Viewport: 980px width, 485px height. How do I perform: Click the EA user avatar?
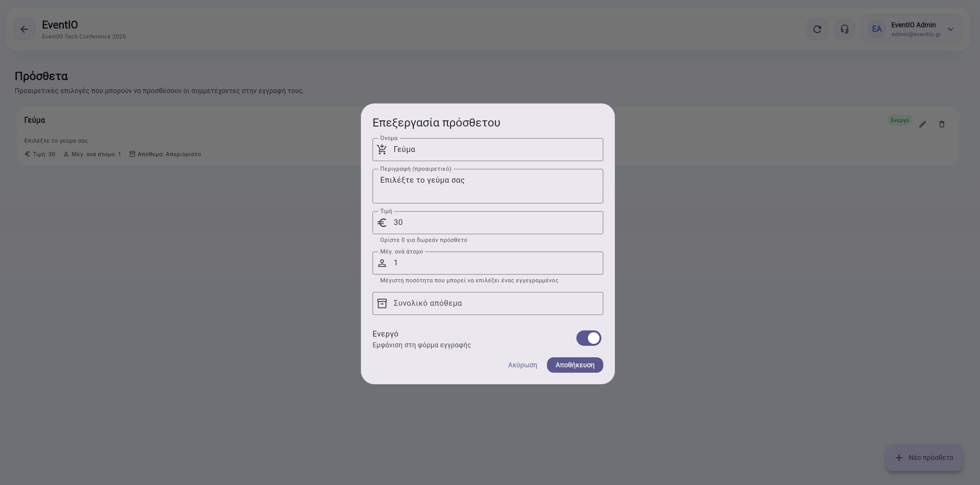tap(876, 29)
